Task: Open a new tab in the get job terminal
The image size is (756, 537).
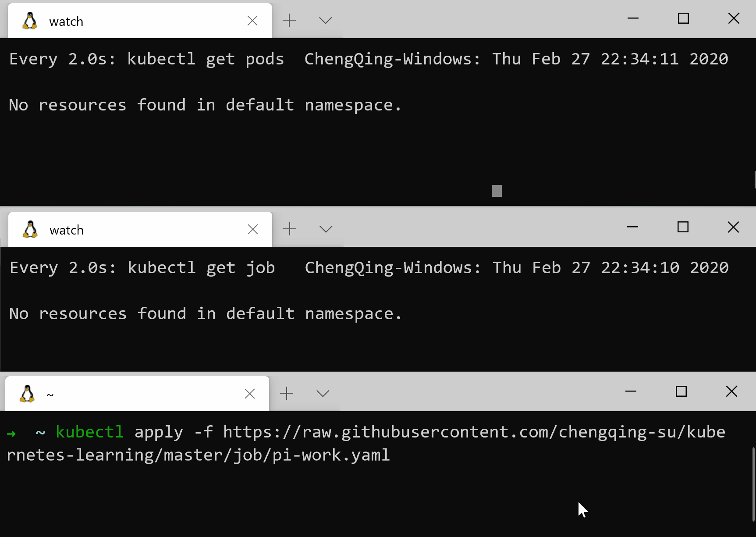Action: [x=290, y=229]
